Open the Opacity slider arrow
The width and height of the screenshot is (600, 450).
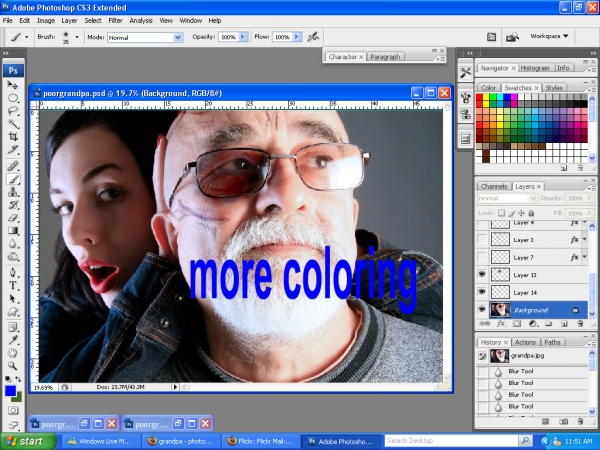click(243, 37)
